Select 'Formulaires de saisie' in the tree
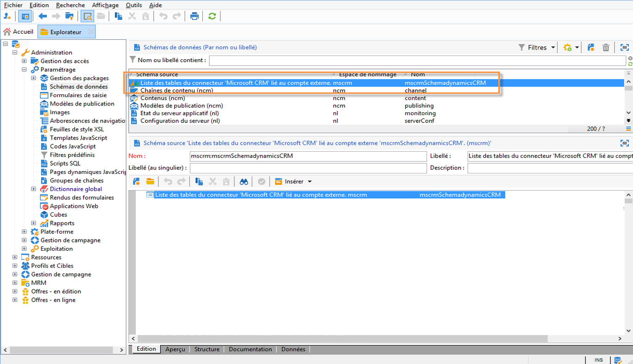Screen dimensions: 633x364 click(78, 95)
